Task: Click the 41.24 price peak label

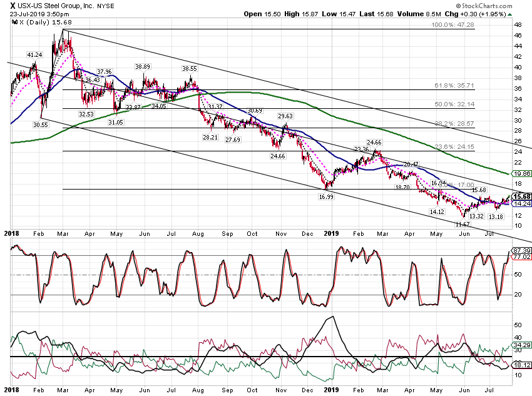Action: point(34,55)
